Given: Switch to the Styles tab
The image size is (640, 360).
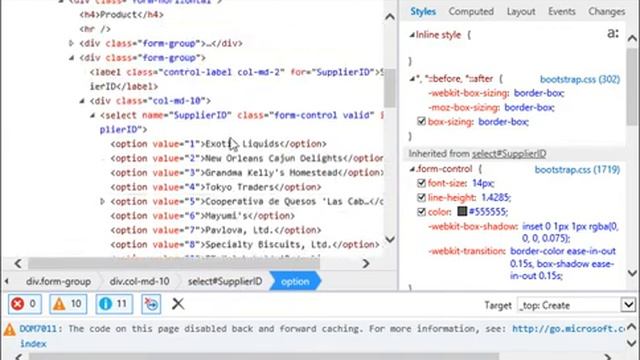Looking at the screenshot, I should [423, 11].
